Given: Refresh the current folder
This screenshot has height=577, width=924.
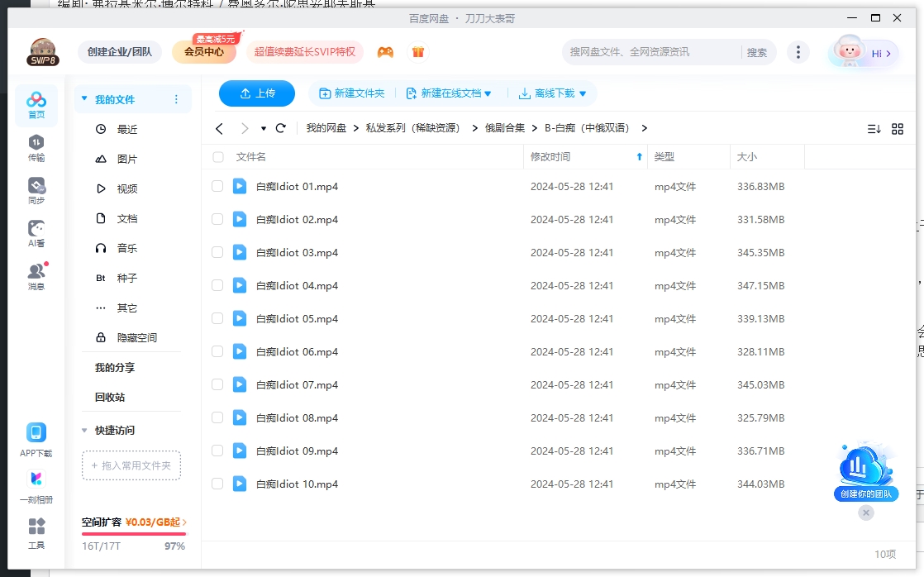Looking at the screenshot, I should point(280,128).
